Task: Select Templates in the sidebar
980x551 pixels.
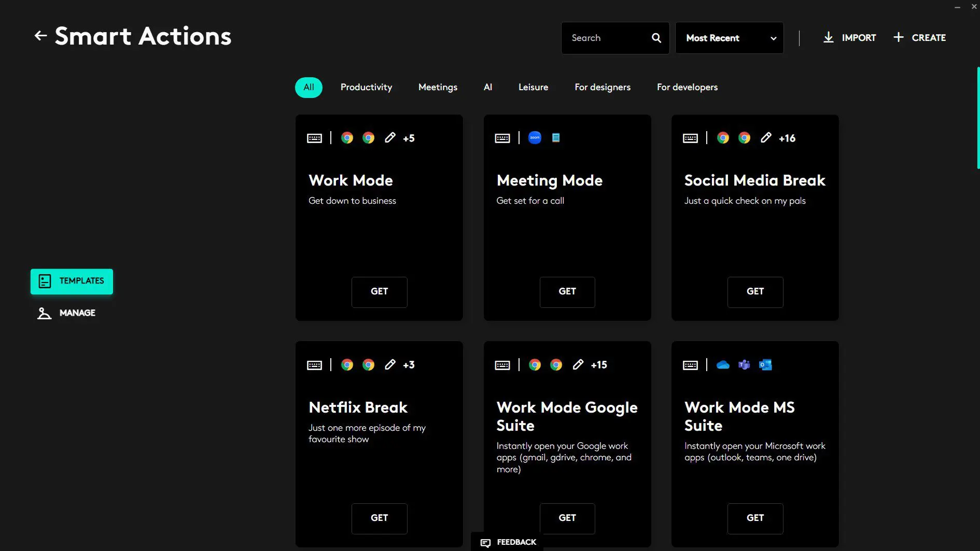Action: click(72, 281)
